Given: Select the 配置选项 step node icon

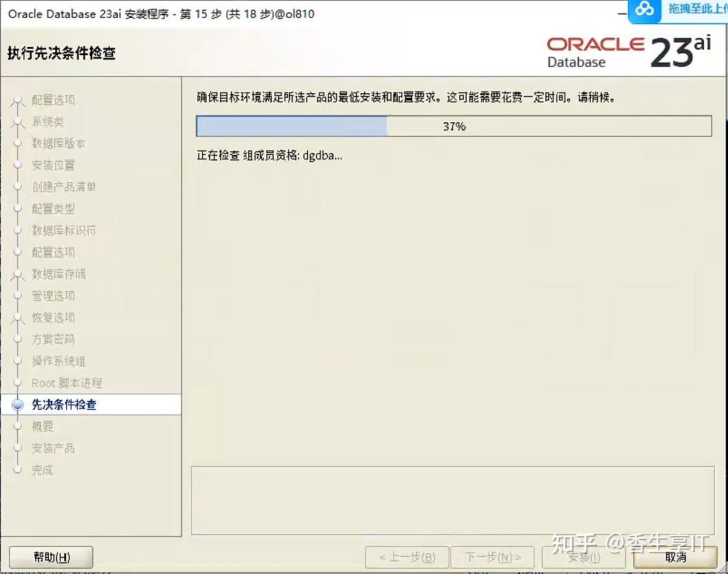Looking at the screenshot, I should (x=17, y=100).
